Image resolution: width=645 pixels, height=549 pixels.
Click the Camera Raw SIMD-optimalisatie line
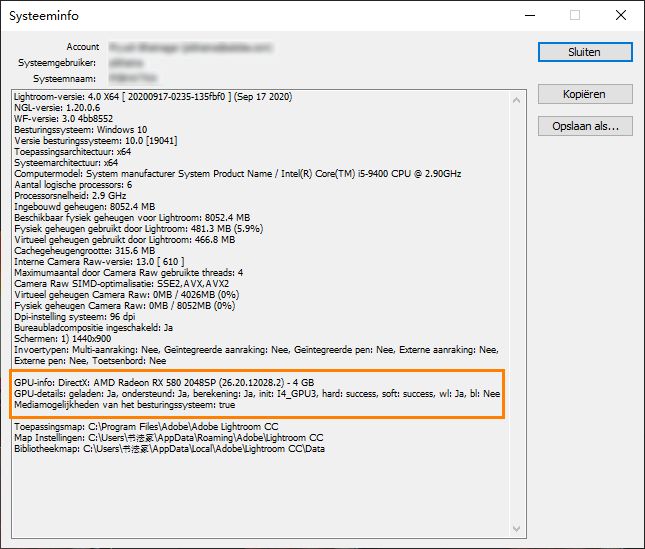point(121,284)
